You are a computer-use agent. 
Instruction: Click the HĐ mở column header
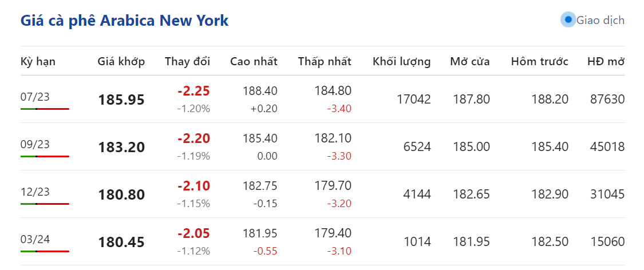(606, 61)
